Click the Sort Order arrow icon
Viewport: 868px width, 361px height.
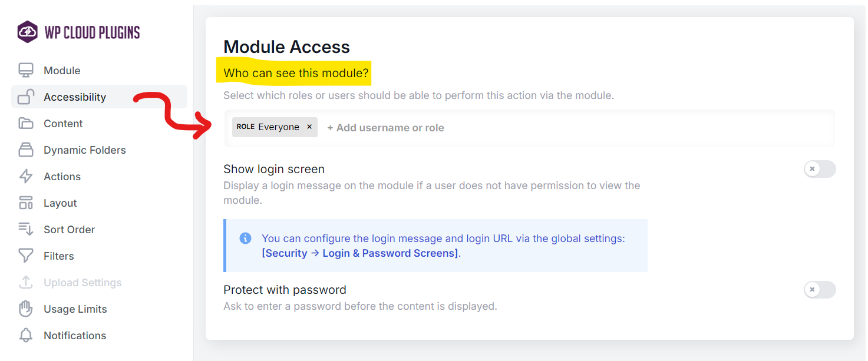pyautogui.click(x=26, y=230)
